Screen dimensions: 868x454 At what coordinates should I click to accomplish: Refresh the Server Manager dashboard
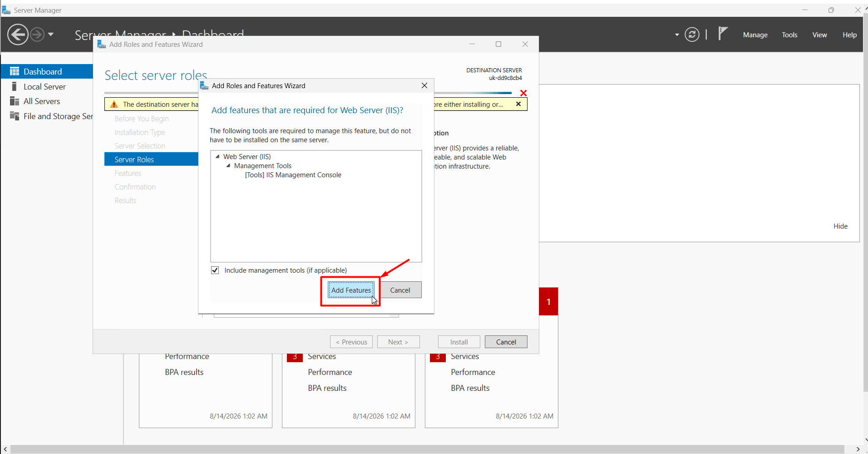coord(692,35)
